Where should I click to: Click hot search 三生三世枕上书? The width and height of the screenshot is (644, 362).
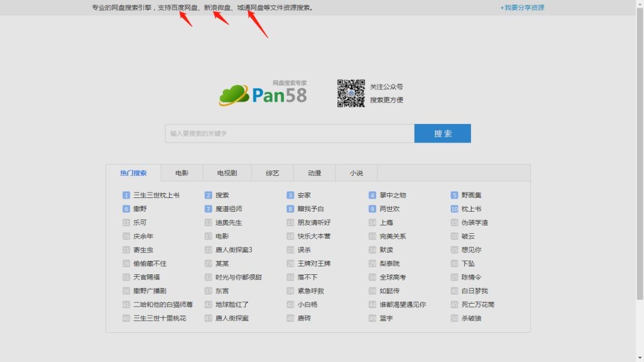click(x=156, y=195)
